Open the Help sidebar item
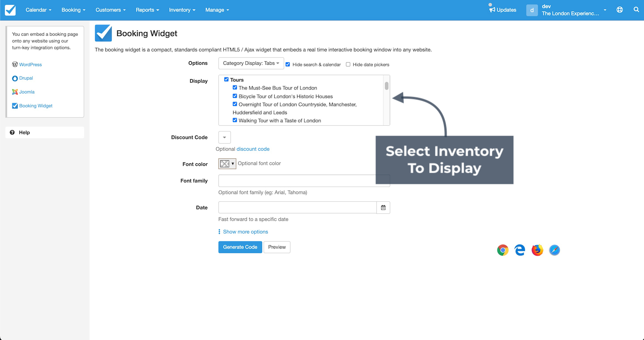Viewport: 644px width, 340px height. (x=45, y=132)
